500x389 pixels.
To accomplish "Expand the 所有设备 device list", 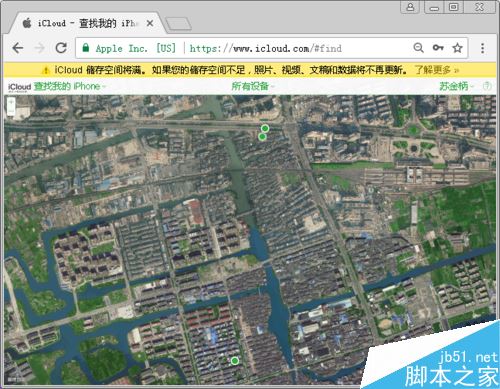I will (x=253, y=86).
